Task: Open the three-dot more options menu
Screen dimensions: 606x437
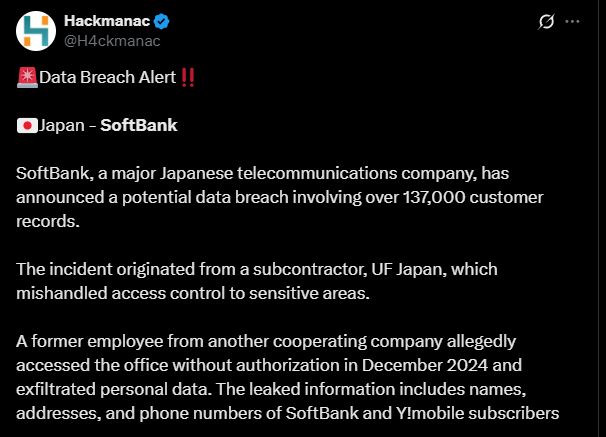Action: (572, 21)
